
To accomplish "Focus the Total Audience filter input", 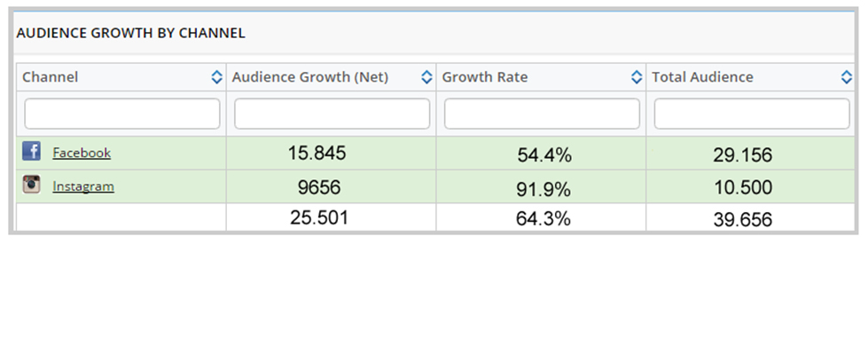I will (752, 114).
